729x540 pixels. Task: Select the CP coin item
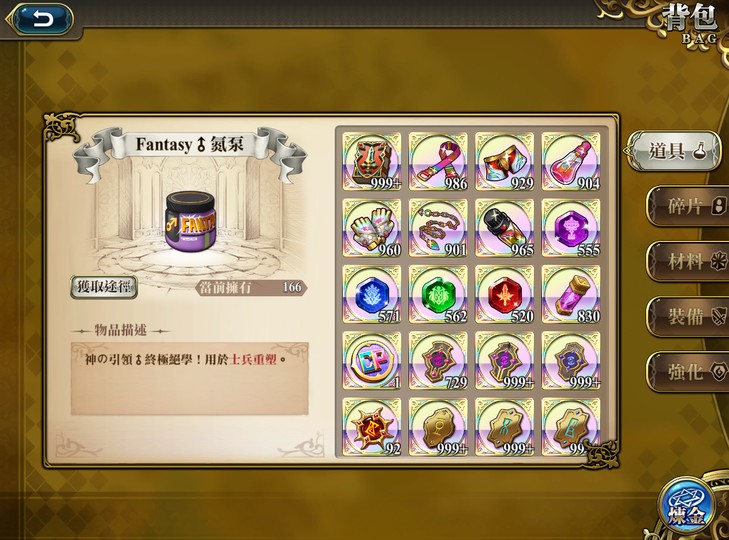(372, 360)
